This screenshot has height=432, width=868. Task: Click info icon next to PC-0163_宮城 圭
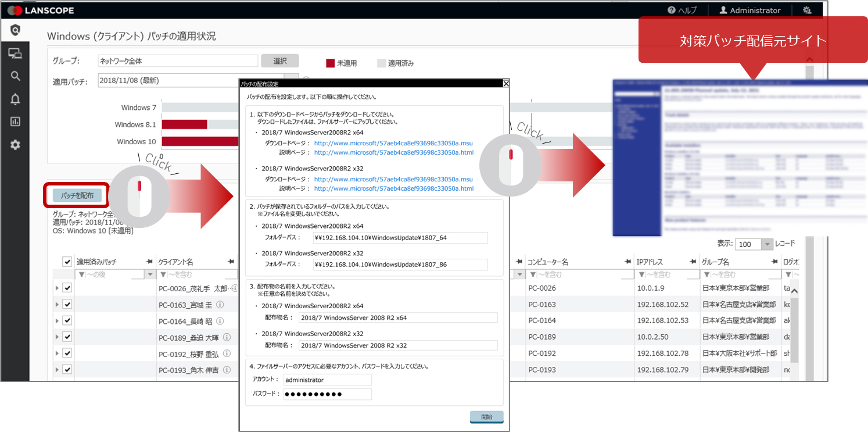[x=220, y=304]
